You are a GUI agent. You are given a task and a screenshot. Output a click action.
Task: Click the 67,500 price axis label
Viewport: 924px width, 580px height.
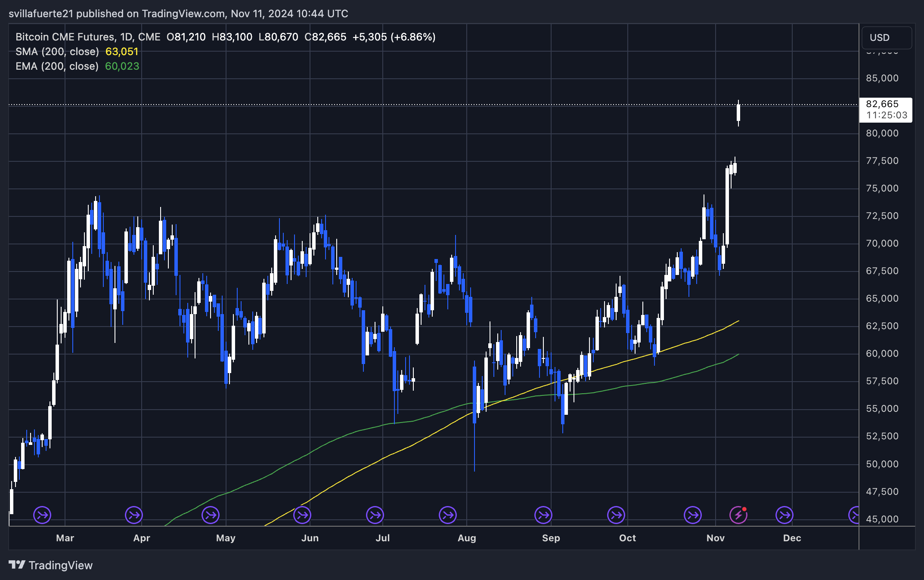tap(882, 271)
